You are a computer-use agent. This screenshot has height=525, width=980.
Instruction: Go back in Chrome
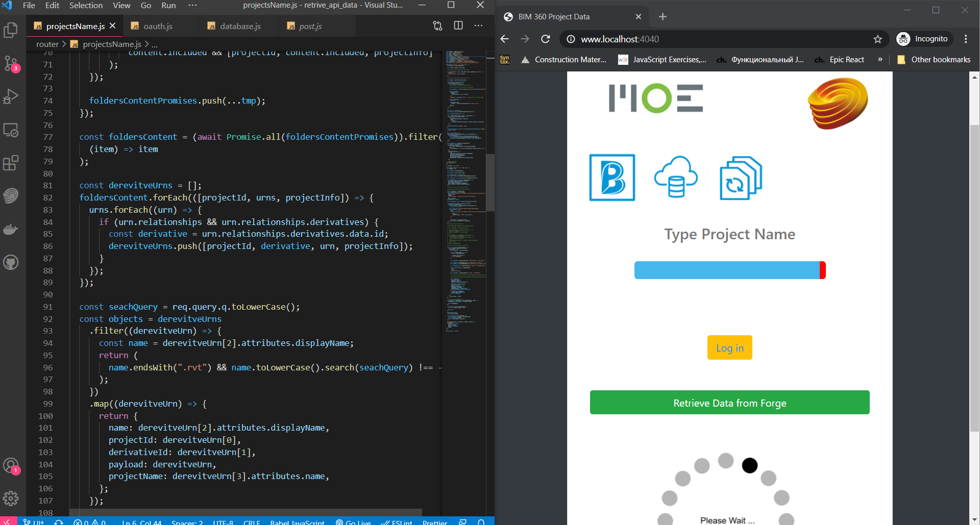tap(504, 39)
